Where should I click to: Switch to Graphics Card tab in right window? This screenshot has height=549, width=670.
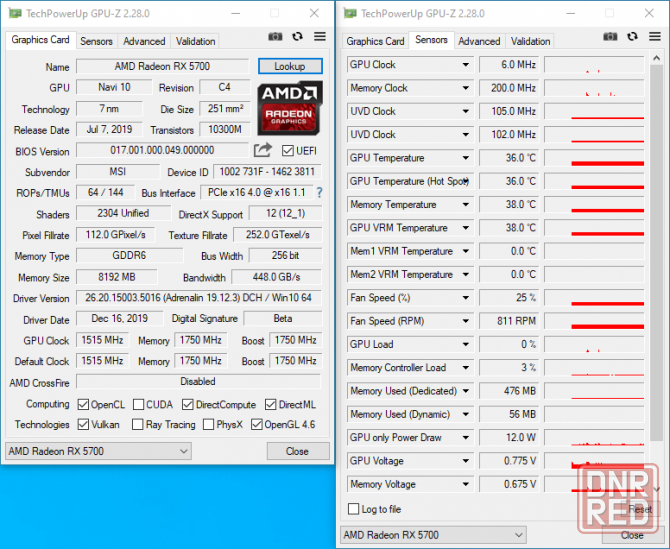[x=375, y=41]
